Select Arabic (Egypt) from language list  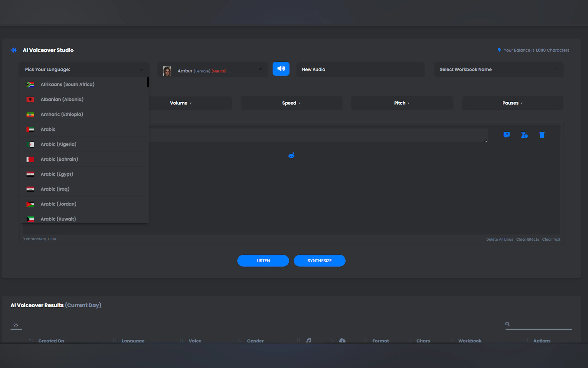coord(57,174)
